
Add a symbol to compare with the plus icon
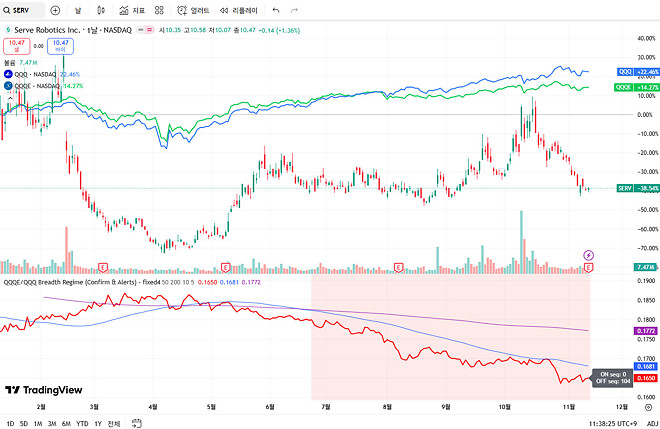55,11
